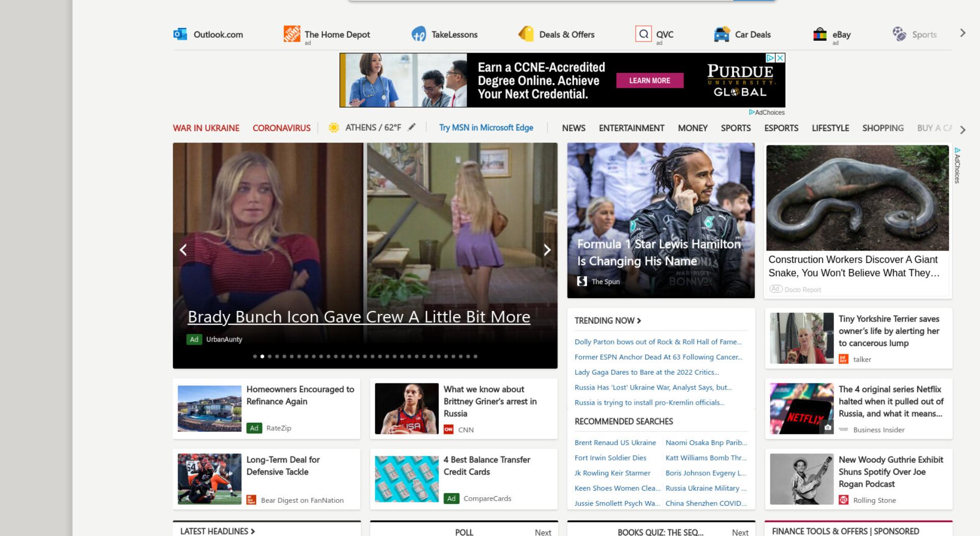Select the News tab
Viewport: 980px width, 536px height.
(574, 128)
